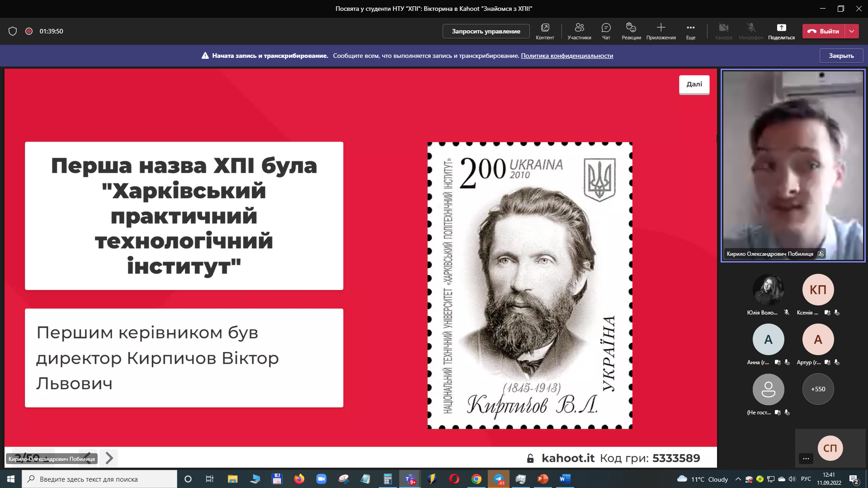Image resolution: width=868 pixels, height=488 pixels.
Task: Click the shield security icon
Action: [x=13, y=31]
